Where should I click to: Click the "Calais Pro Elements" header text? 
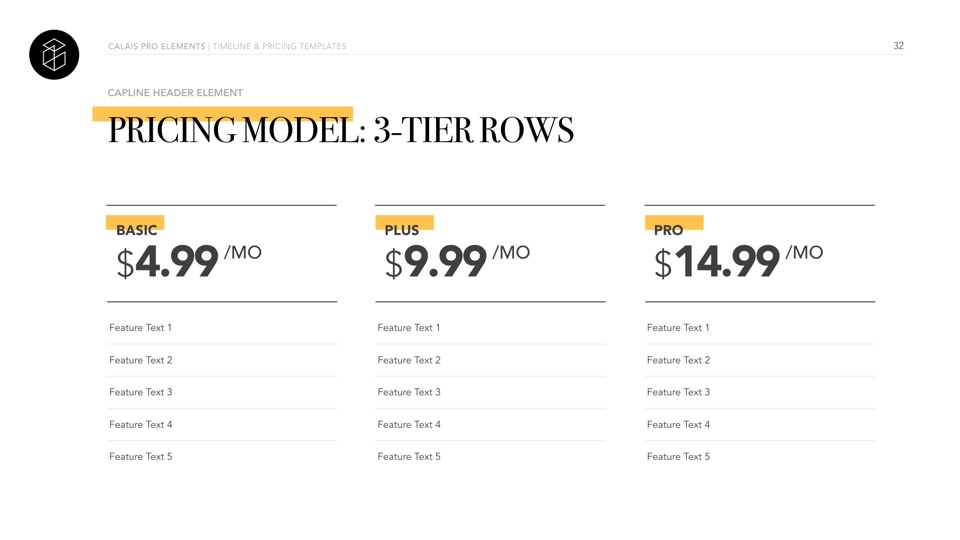point(156,47)
